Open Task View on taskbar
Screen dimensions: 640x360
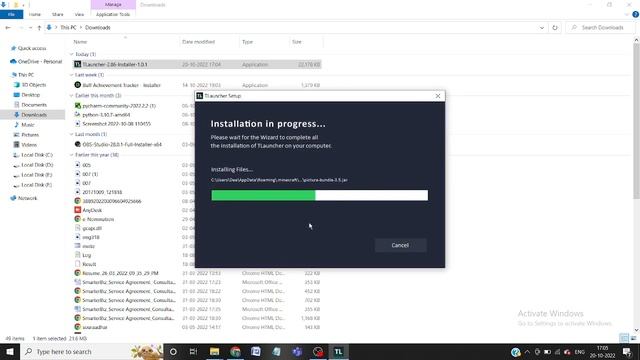(x=193, y=351)
